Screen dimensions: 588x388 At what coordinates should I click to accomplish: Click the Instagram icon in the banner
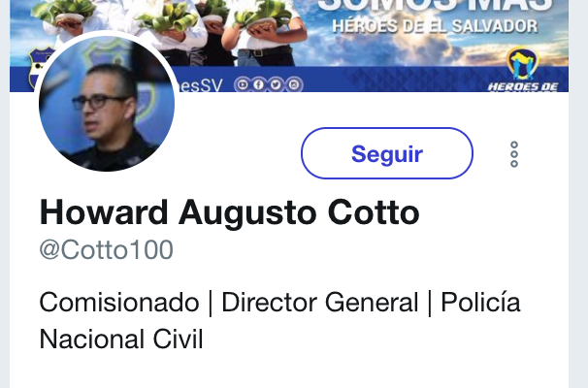(x=294, y=85)
